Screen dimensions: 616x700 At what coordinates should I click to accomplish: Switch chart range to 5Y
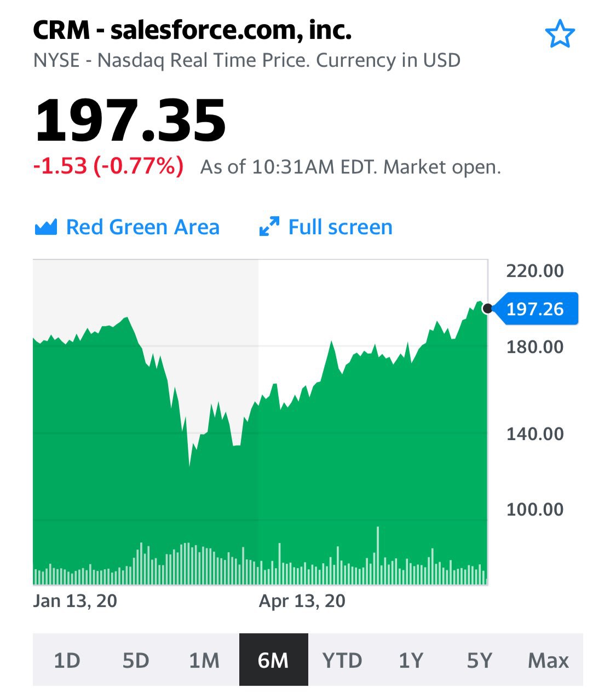[480, 660]
